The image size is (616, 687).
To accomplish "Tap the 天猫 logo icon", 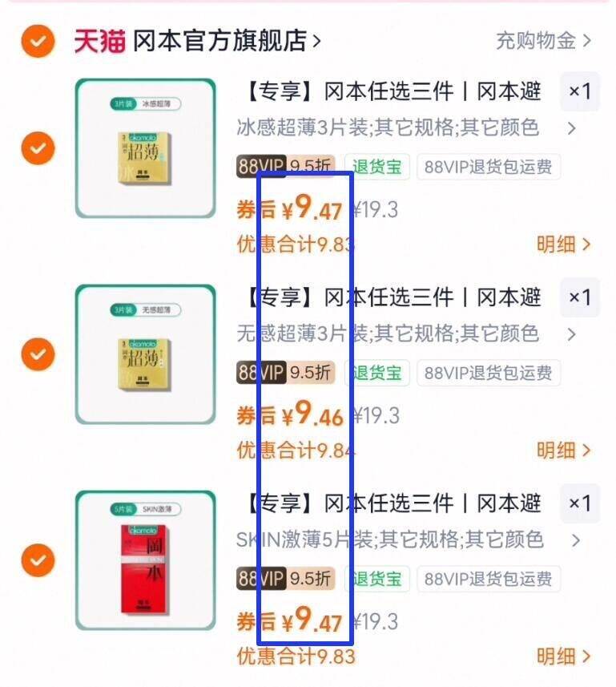I will 100,42.
